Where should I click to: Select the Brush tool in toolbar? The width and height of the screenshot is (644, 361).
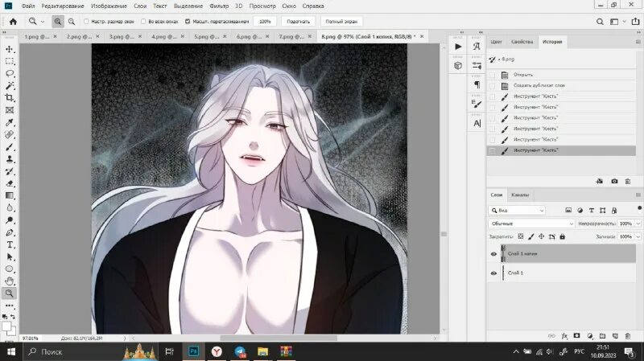click(x=10, y=147)
